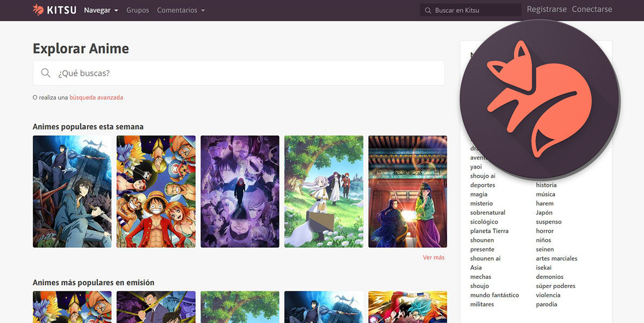This screenshot has width=644, height=323.
Task: Select the shounen ai category
Action: point(486,259)
